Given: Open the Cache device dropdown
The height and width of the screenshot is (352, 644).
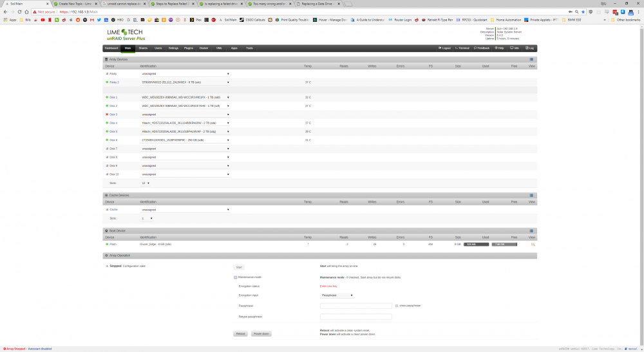Looking at the screenshot, I should pos(185,210).
